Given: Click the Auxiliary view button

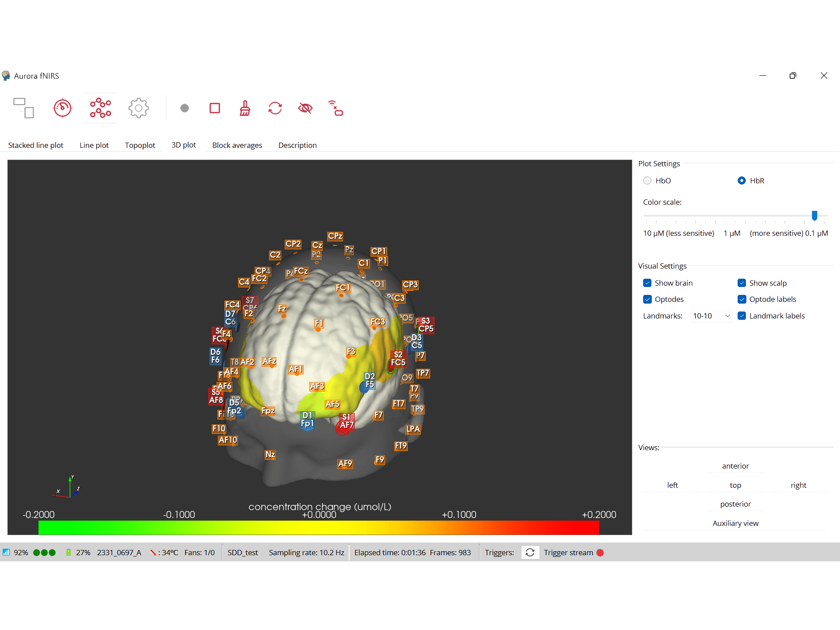Looking at the screenshot, I should pos(735,523).
